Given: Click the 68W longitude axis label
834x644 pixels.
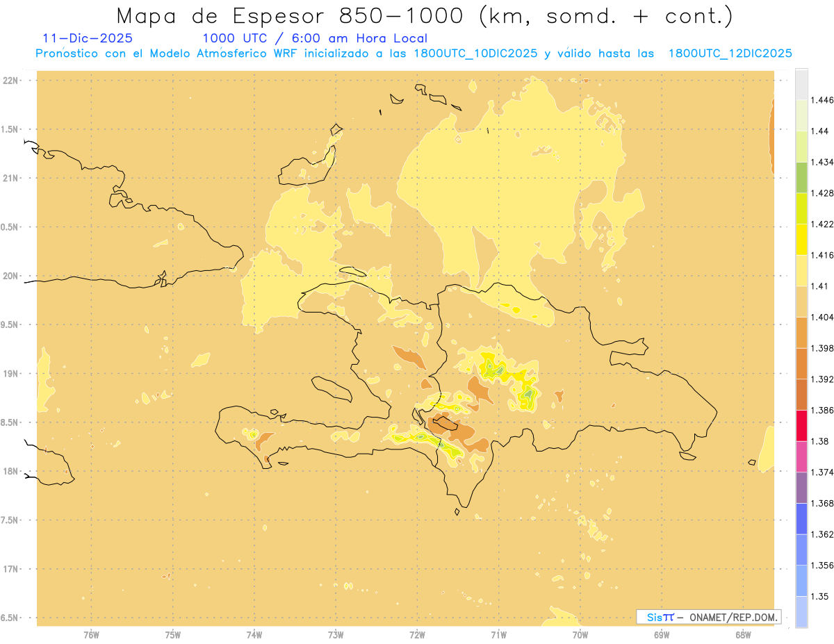Looking at the screenshot, I should click(743, 634).
